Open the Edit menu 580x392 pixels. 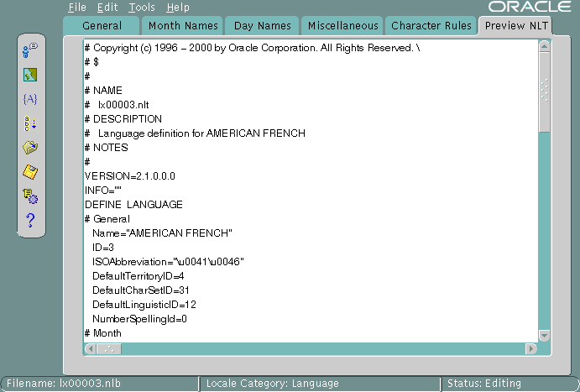coord(107,7)
